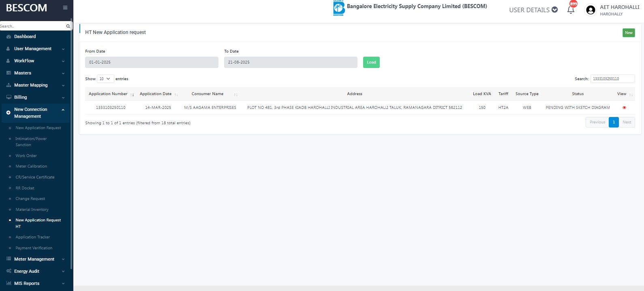Click the Masters list icon

(9, 73)
